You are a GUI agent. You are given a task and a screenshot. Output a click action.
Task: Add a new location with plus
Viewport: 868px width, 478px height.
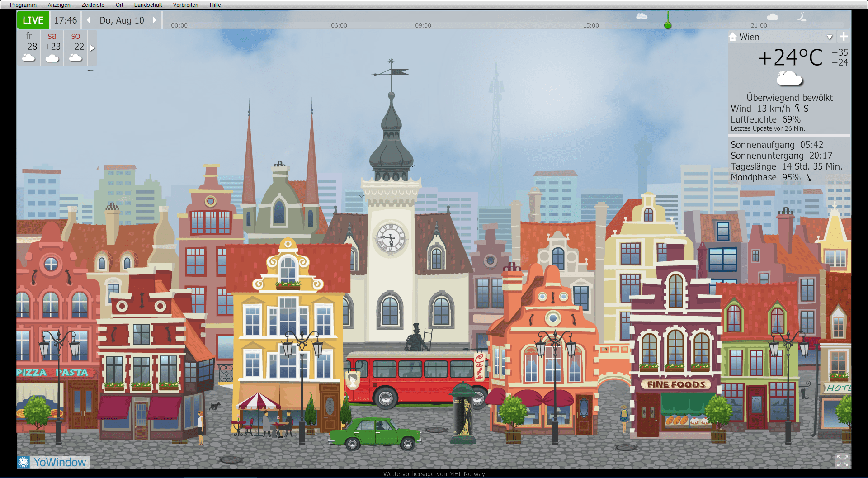[x=844, y=36]
